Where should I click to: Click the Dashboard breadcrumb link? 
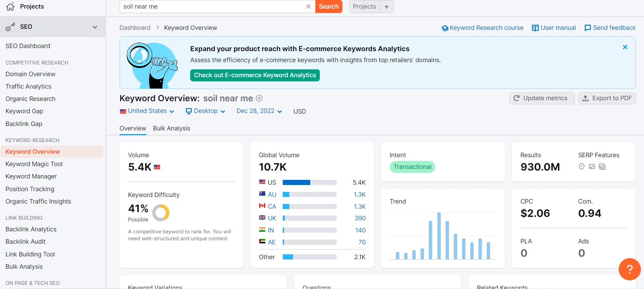click(135, 28)
